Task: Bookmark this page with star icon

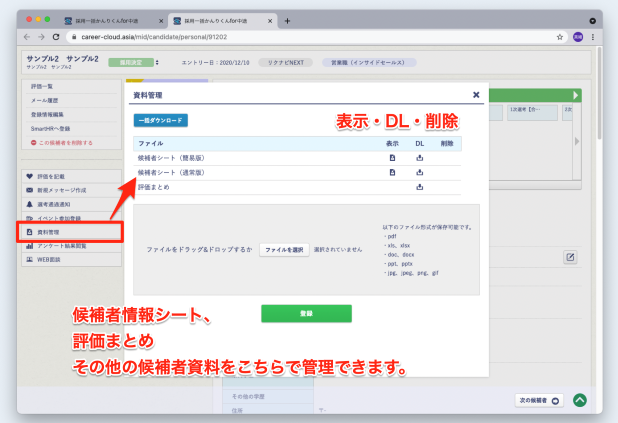Action: pos(560,37)
